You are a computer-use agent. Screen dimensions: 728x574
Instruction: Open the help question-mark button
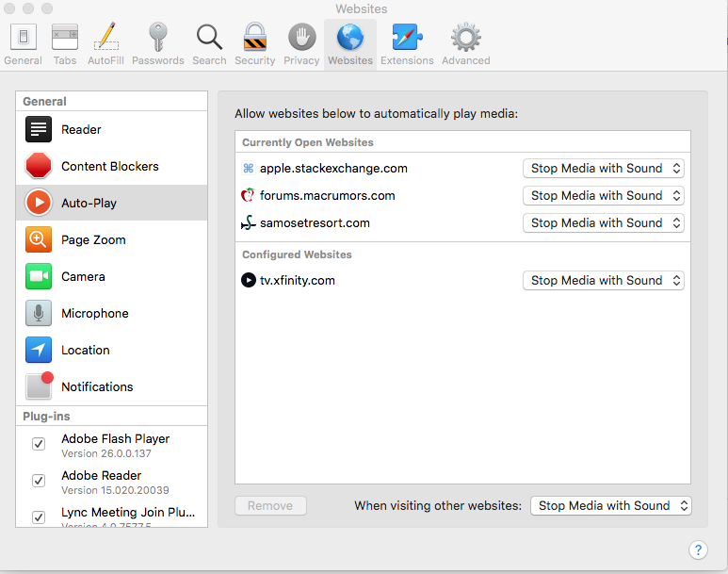click(x=698, y=549)
